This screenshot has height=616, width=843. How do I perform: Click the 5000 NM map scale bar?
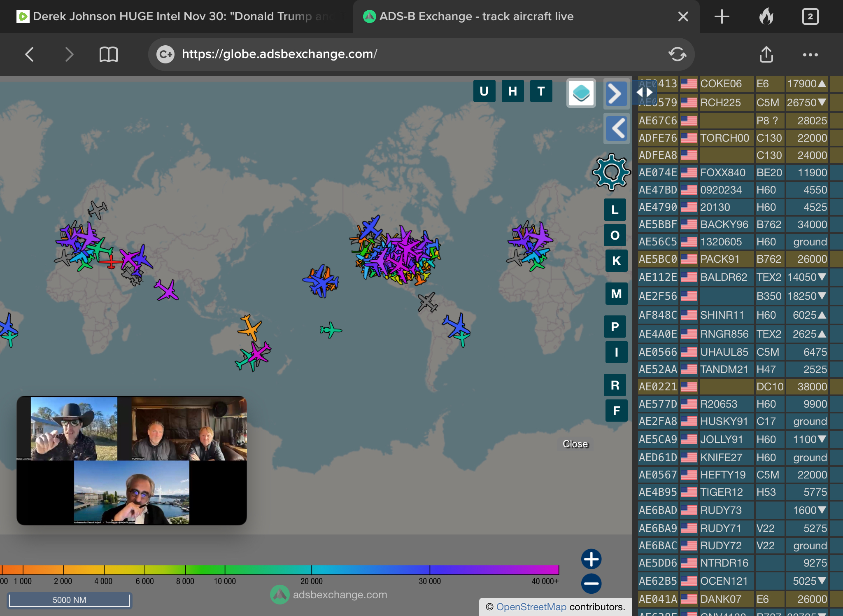pyautogui.click(x=69, y=600)
